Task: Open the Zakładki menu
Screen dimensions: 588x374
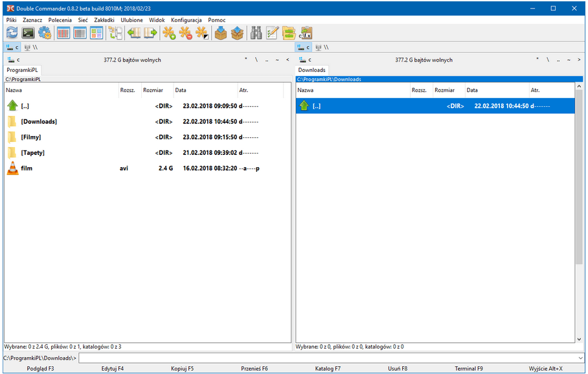Action: tap(104, 20)
